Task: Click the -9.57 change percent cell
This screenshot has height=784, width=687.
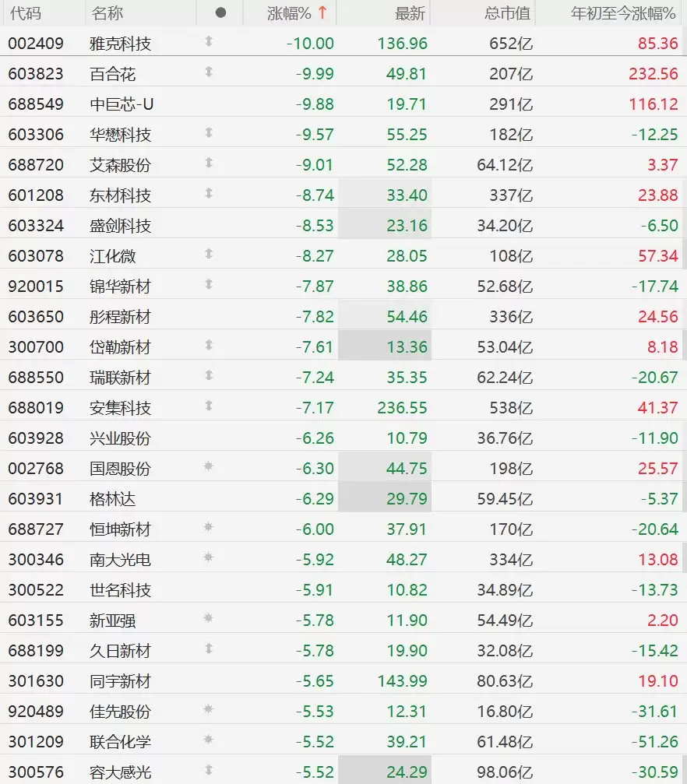Action: (x=315, y=135)
